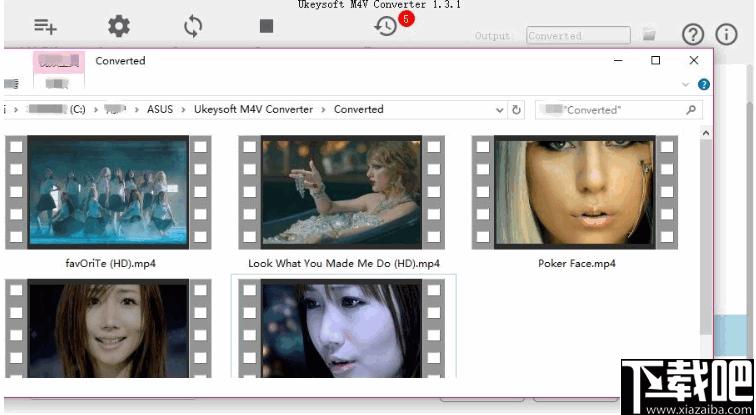Open conversion history clock icon

click(385, 26)
